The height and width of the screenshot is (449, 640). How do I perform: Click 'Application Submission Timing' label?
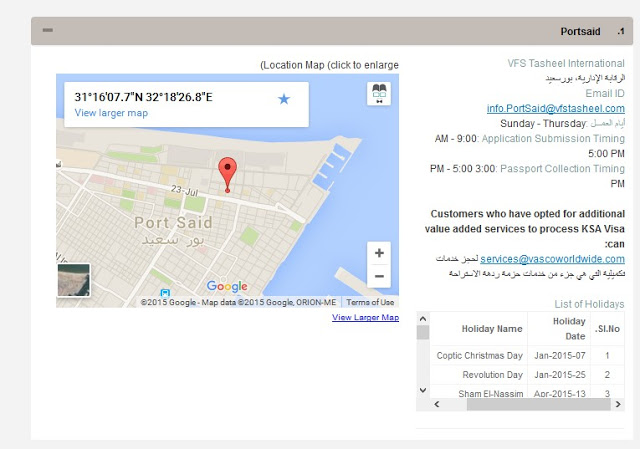pos(553,139)
